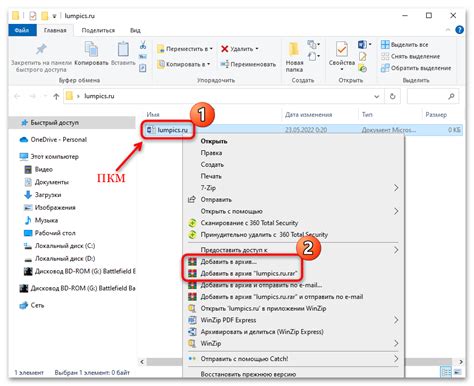Switch to the Вид ribbon tab
474x386 pixels.
coord(135,30)
